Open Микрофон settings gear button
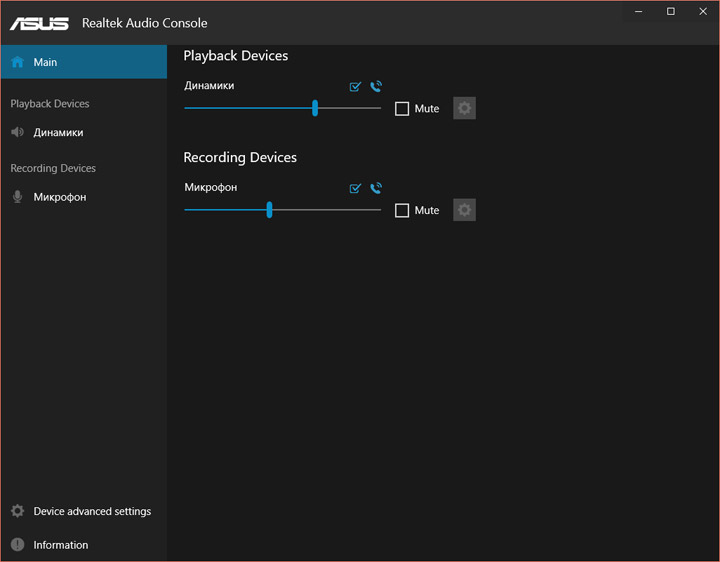Screen dimensions: 720x562 coord(464,210)
